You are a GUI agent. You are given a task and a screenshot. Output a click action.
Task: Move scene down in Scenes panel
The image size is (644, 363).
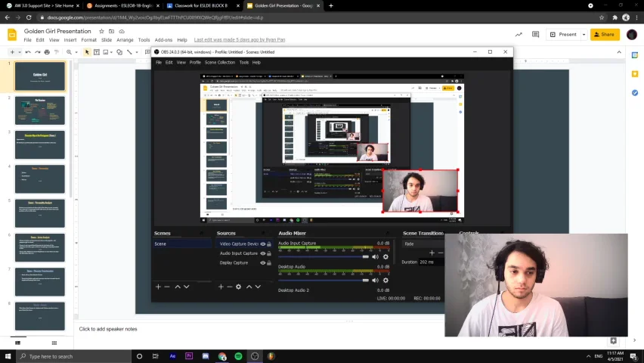click(x=187, y=287)
